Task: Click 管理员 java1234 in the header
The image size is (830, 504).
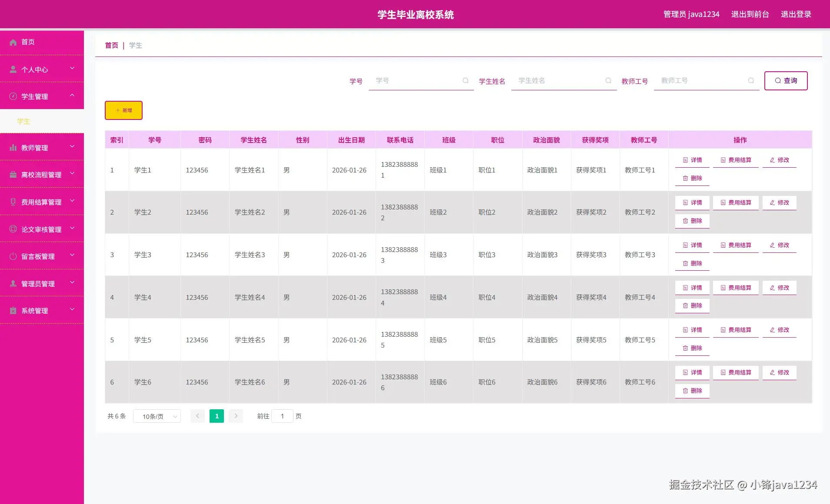Action: (x=691, y=14)
